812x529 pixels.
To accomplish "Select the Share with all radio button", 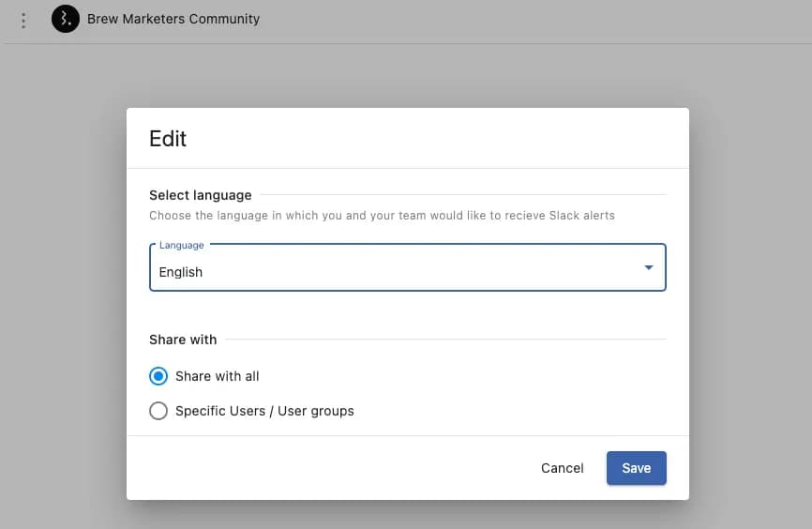I will [x=158, y=376].
